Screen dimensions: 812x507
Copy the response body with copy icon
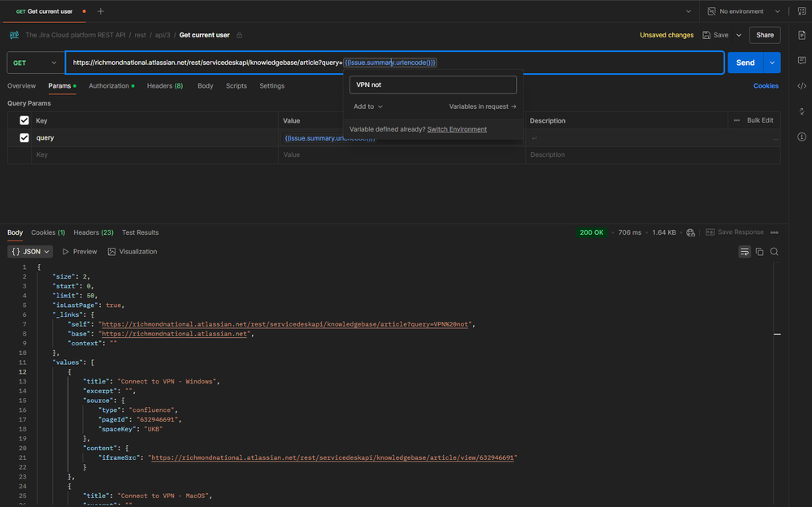pyautogui.click(x=759, y=252)
